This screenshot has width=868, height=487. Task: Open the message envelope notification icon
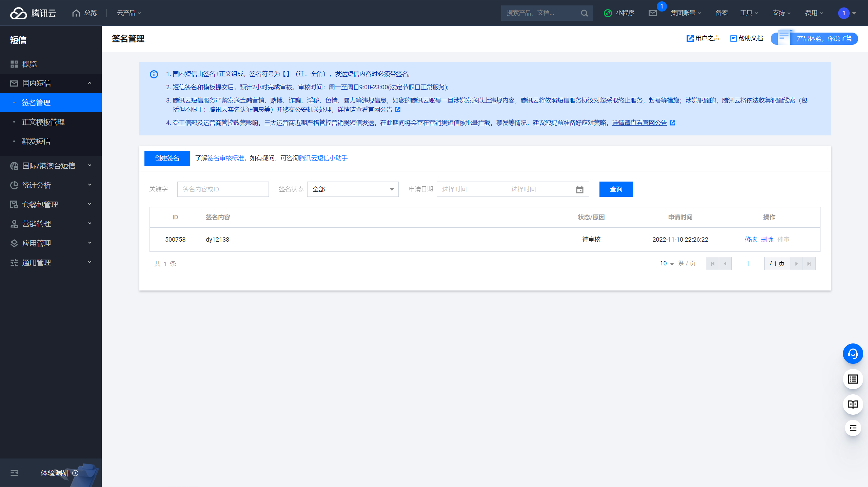(653, 13)
